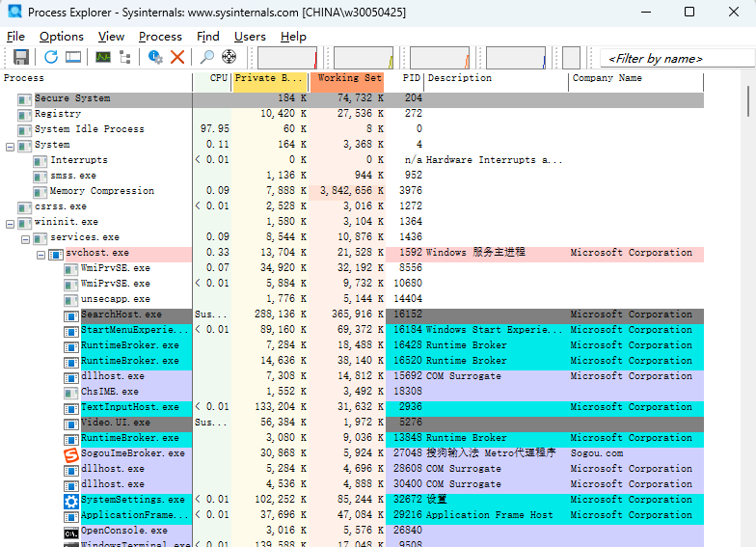Click the Properties gear toolbar icon
This screenshot has height=547, width=756.
pos(155,57)
